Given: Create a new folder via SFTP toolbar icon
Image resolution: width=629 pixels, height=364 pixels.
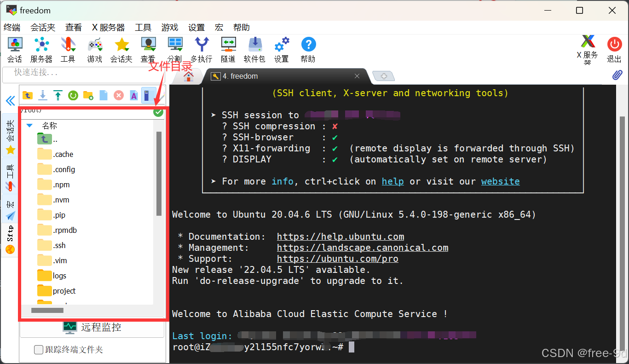Looking at the screenshot, I should [88, 95].
